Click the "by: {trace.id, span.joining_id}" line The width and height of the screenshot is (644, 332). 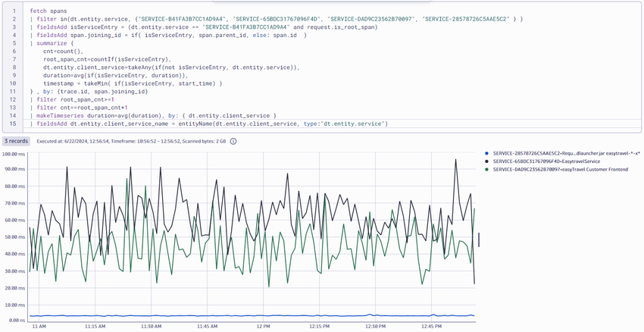[x=89, y=91]
